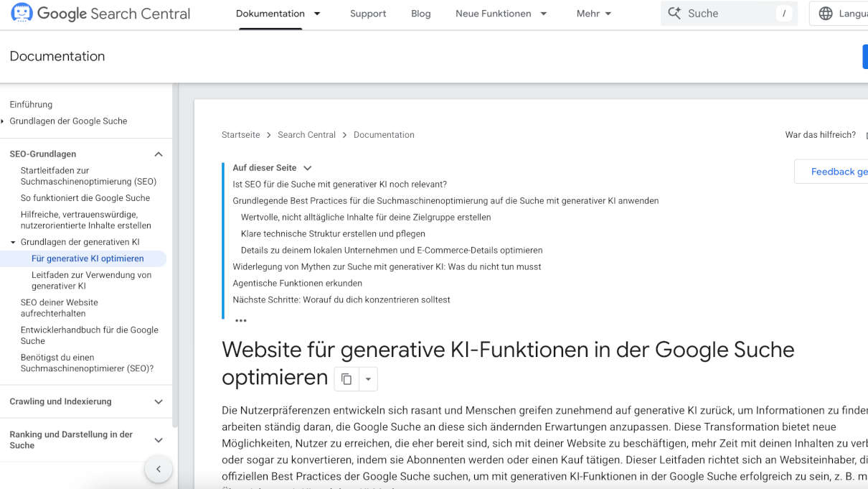Click the Language selector button
The width and height of the screenshot is (868, 489).
click(839, 14)
